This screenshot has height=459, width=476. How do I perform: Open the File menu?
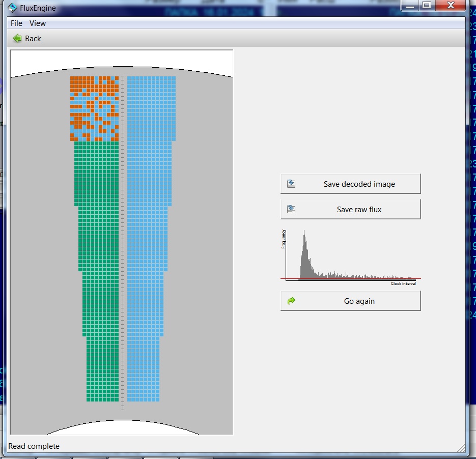tap(16, 23)
